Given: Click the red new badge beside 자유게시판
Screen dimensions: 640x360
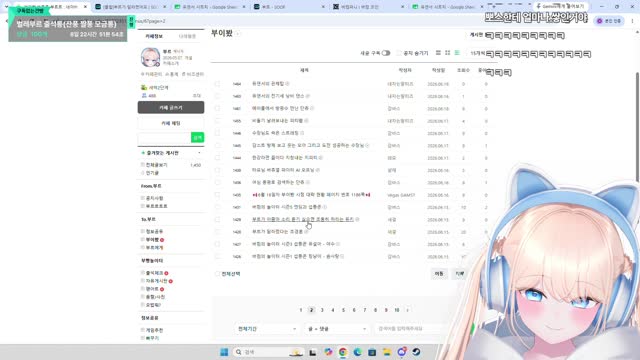Looking at the screenshot, I should [x=171, y=281].
